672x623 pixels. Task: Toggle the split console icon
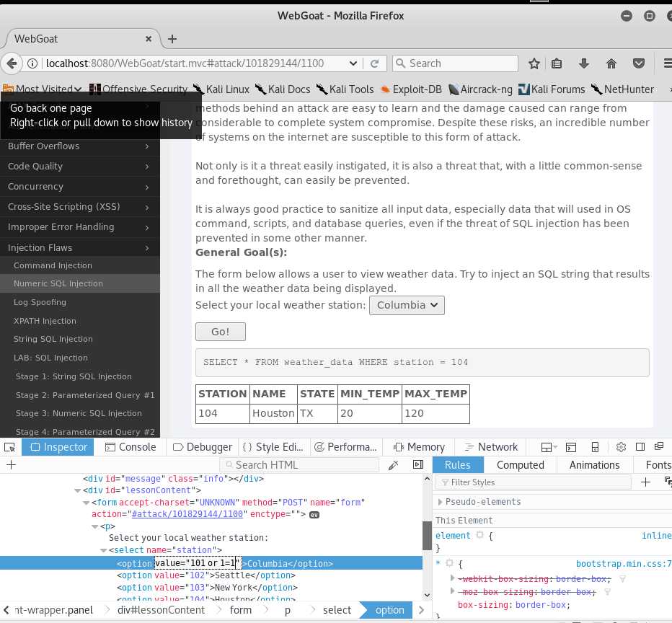[571, 447]
